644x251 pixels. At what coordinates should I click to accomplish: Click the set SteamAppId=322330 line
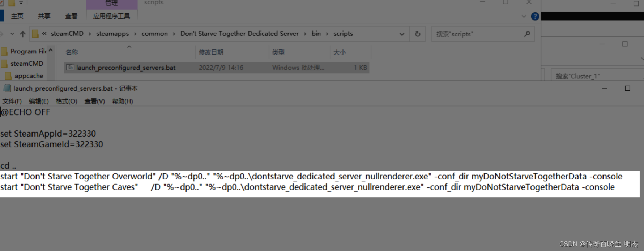coord(48,134)
